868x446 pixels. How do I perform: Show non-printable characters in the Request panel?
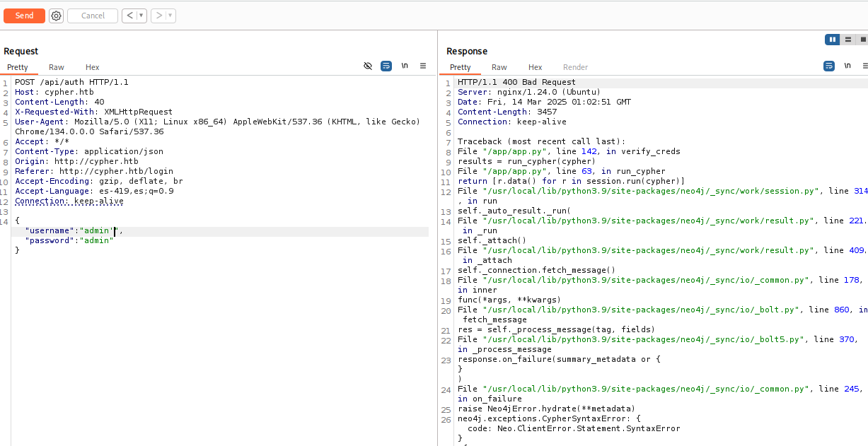coord(405,66)
